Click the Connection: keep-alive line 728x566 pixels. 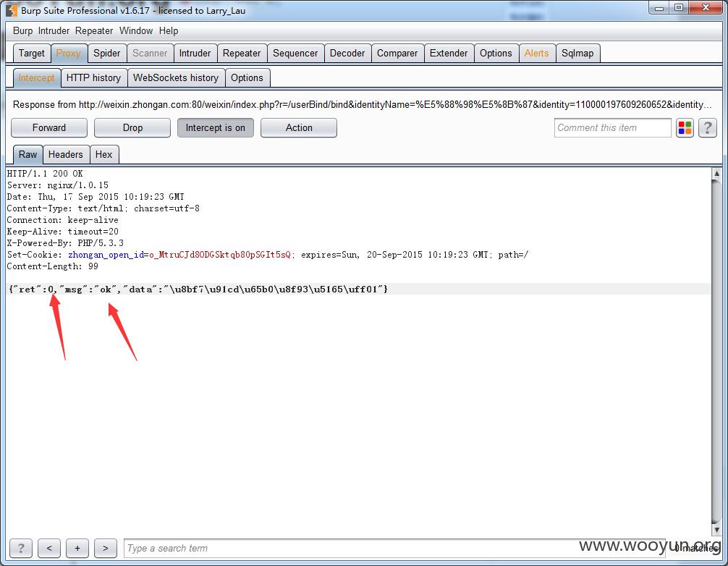click(x=63, y=220)
